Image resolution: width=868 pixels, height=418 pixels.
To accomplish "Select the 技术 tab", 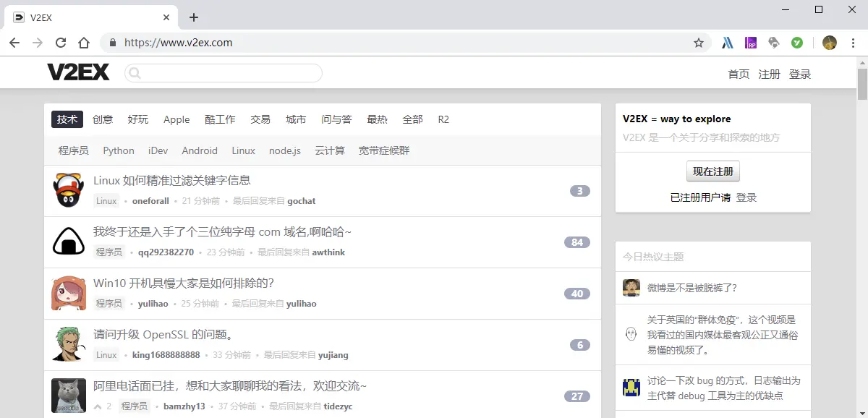I will coord(67,119).
